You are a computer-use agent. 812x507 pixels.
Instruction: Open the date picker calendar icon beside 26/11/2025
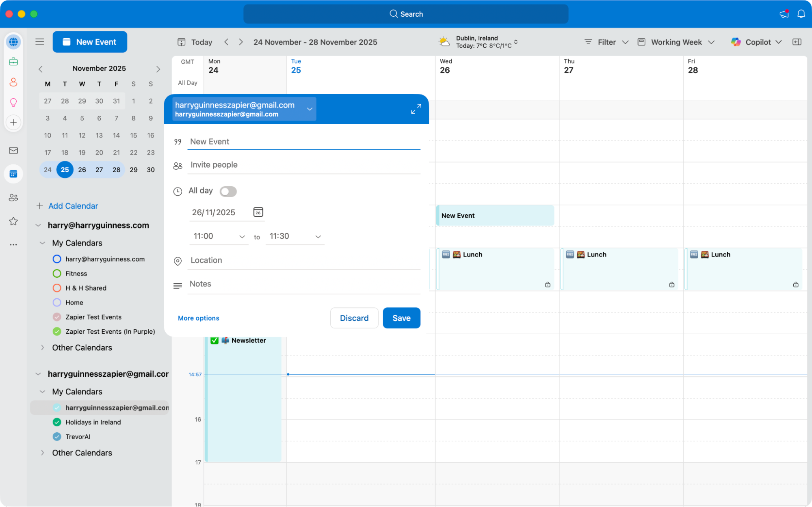(x=258, y=212)
